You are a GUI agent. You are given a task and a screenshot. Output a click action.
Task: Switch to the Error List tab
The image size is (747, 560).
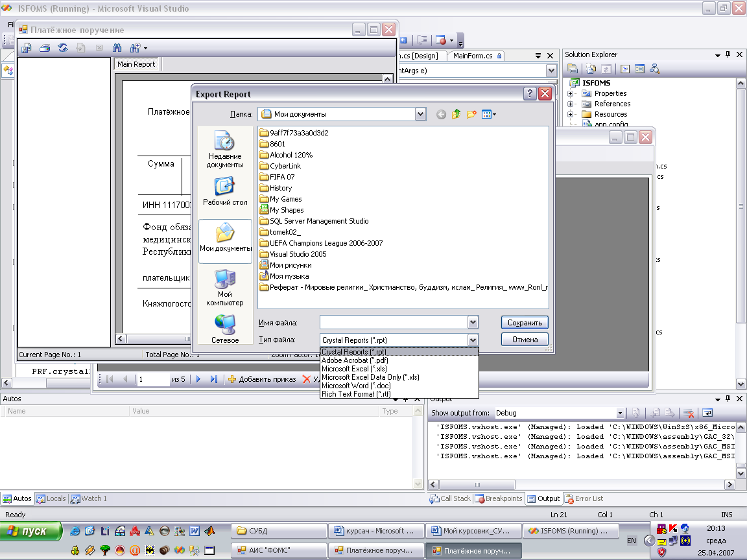(584, 498)
